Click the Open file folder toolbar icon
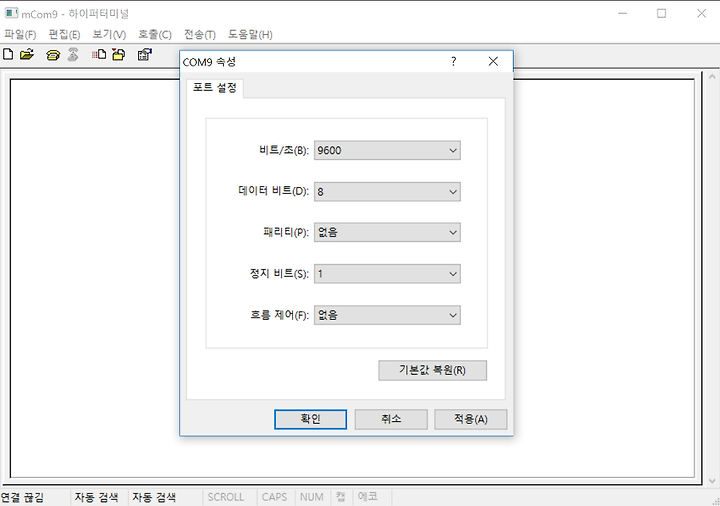 (27, 54)
